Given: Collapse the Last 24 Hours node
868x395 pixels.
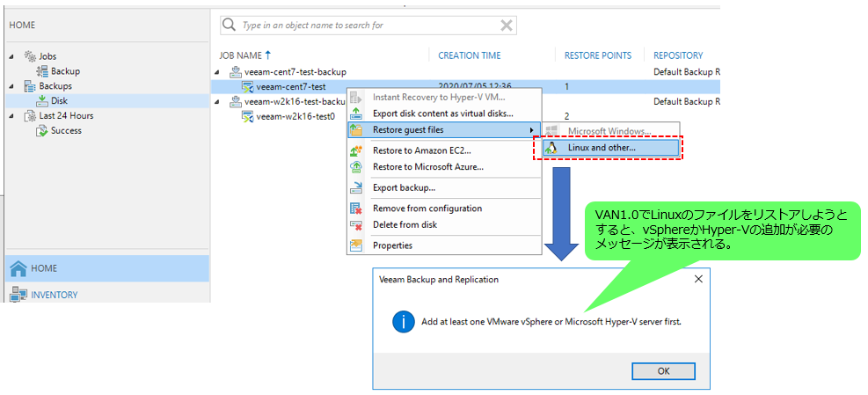Looking at the screenshot, I should [12, 116].
